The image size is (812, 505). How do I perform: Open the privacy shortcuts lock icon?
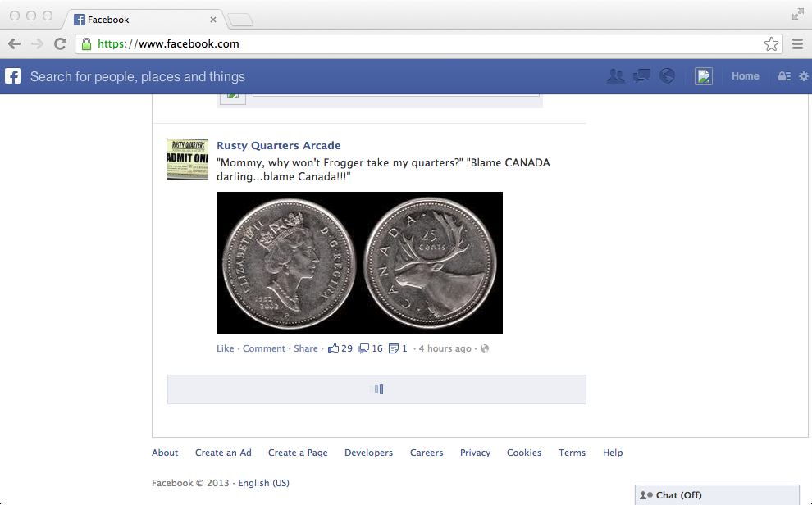coord(784,76)
